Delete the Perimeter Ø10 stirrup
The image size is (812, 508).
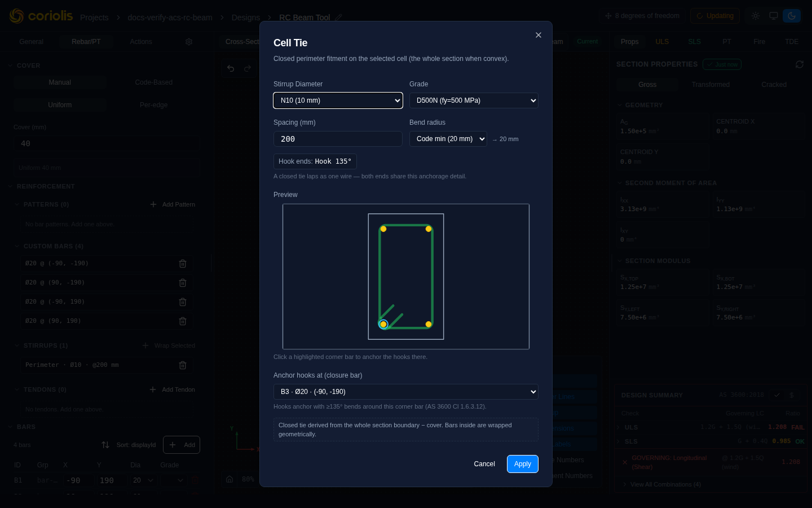tap(183, 365)
